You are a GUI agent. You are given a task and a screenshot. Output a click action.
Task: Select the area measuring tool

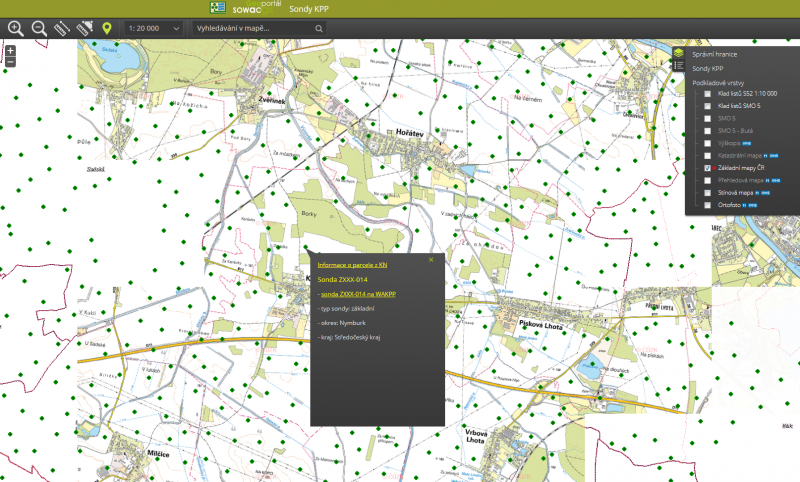pyautogui.click(x=85, y=29)
